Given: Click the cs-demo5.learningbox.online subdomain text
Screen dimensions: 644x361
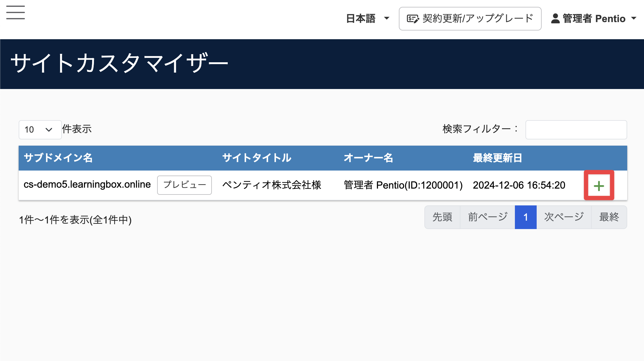Looking at the screenshot, I should point(87,185).
